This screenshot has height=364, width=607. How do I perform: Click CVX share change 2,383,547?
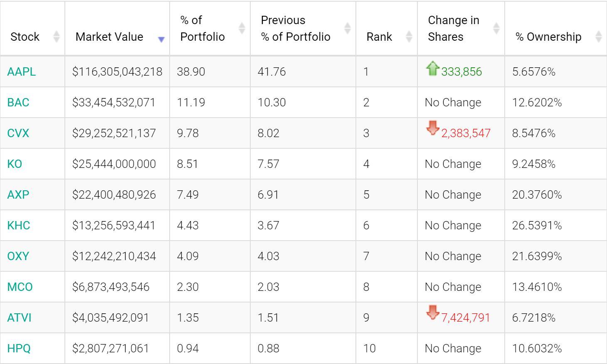(466, 133)
